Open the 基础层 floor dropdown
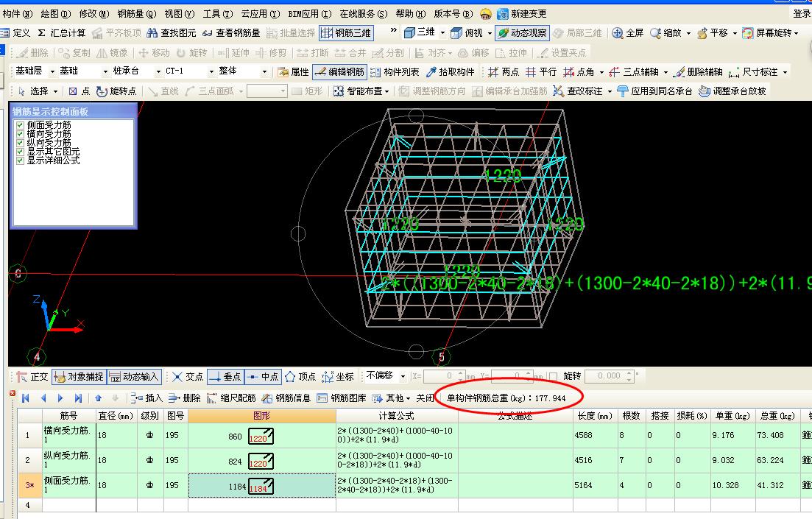The height and width of the screenshot is (519, 812). pos(52,71)
